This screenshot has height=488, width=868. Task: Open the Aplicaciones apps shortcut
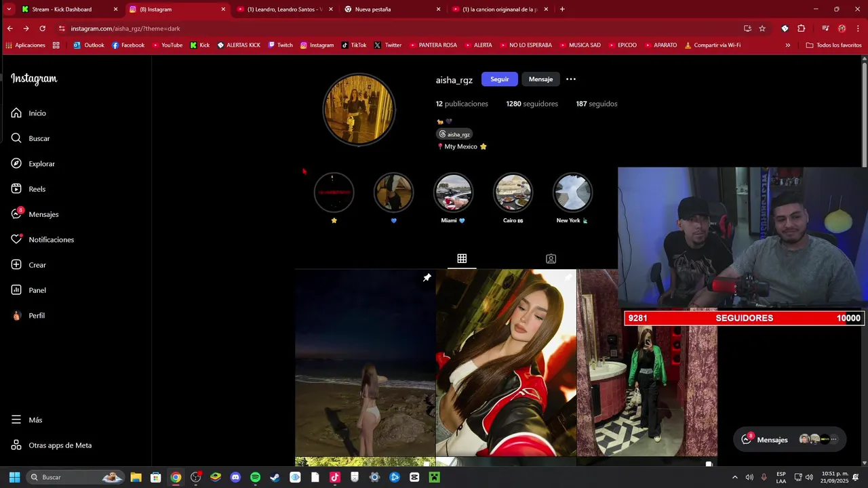25,45
